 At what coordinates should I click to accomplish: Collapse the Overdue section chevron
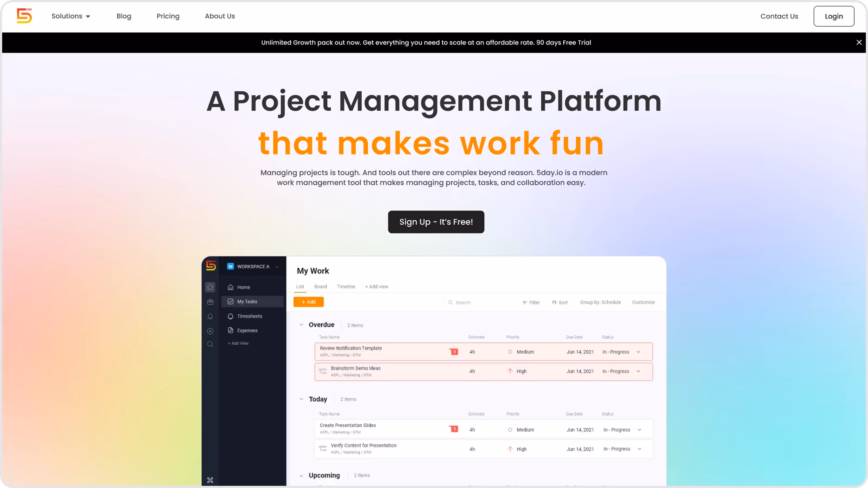301,325
